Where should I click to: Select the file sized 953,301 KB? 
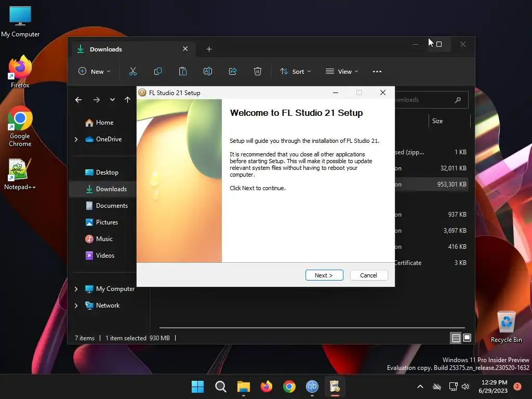click(432, 184)
